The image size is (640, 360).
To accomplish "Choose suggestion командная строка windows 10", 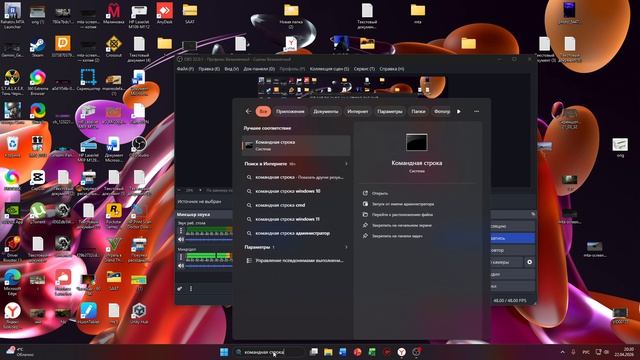I will (296, 191).
